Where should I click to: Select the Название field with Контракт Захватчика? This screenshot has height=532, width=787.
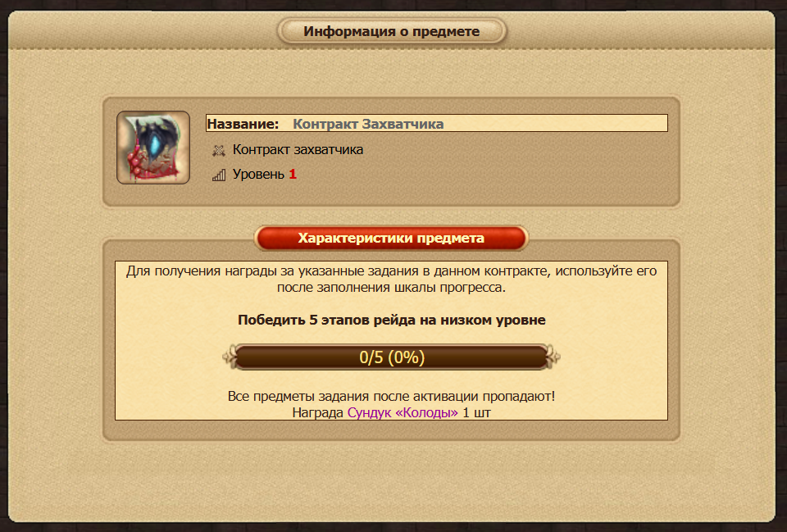[x=437, y=124]
